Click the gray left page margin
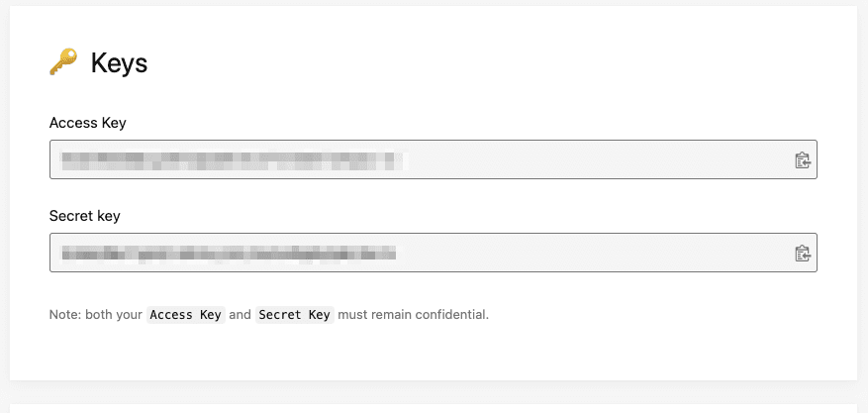This screenshot has height=413, width=868. [4, 198]
